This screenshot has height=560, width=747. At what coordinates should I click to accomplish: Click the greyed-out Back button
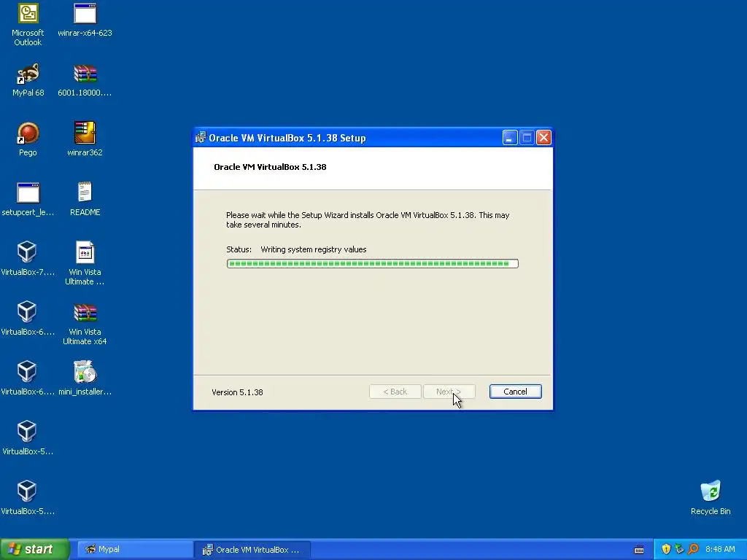pyautogui.click(x=395, y=392)
